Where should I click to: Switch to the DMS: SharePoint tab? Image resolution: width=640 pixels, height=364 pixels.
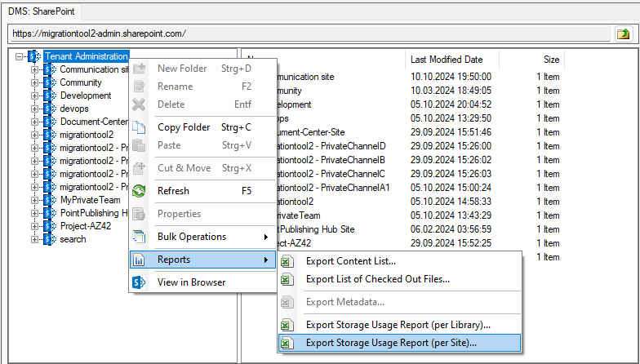[x=42, y=11]
